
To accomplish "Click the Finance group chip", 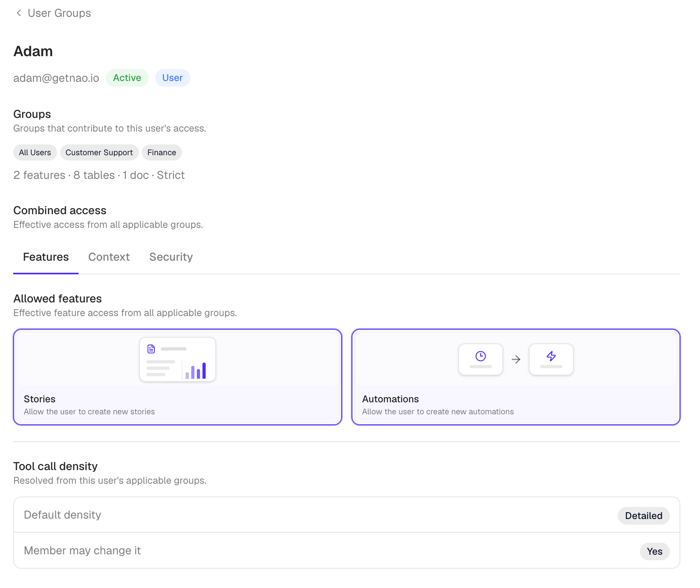I will (x=162, y=152).
